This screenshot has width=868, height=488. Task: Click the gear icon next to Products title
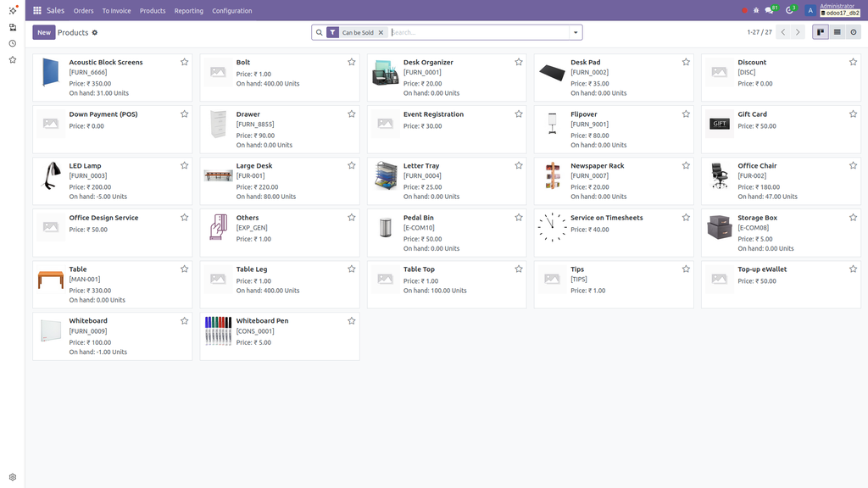[95, 33]
